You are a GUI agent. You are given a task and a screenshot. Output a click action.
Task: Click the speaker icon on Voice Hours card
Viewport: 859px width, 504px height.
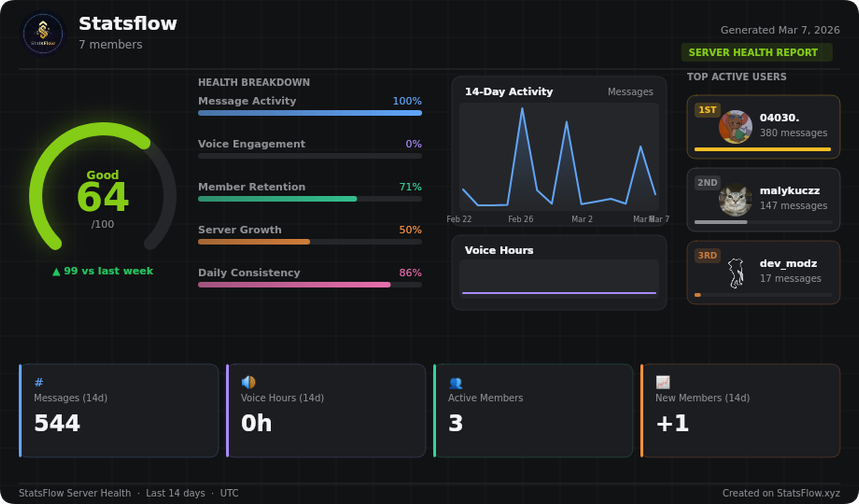point(248,382)
